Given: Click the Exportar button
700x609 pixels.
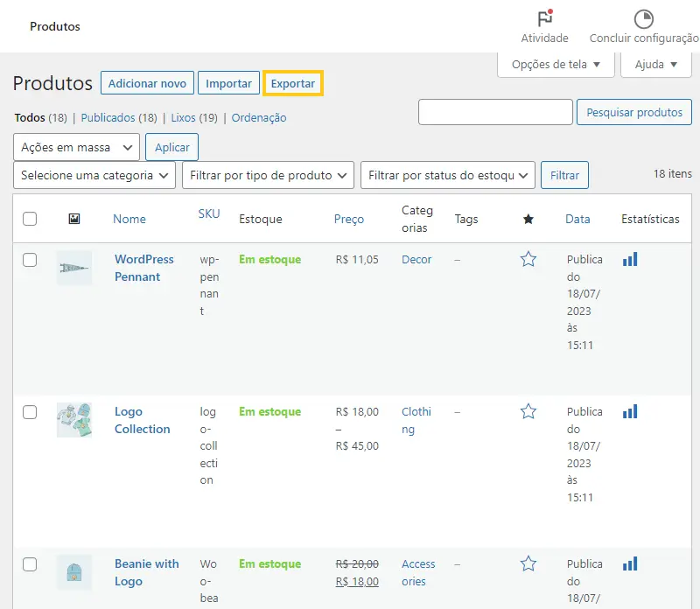Looking at the screenshot, I should (x=293, y=83).
